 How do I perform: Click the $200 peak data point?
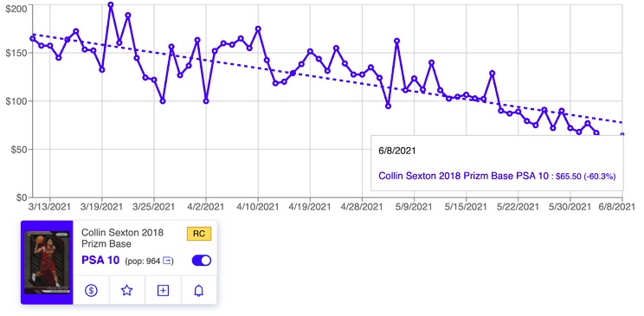[x=111, y=5]
